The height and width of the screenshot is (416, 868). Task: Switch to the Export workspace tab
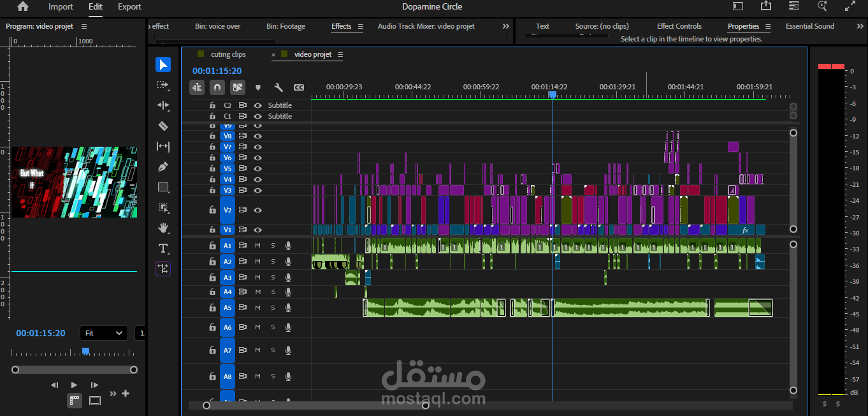coord(129,6)
